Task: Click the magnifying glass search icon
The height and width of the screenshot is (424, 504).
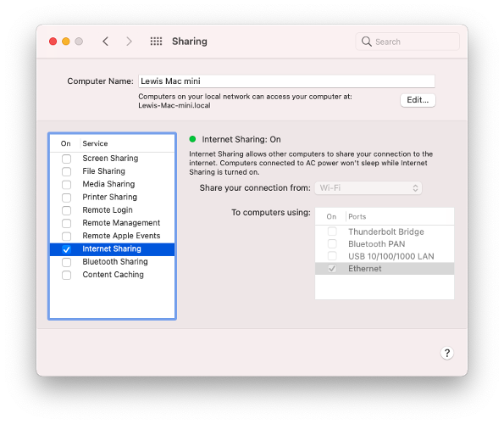Action: pos(367,42)
